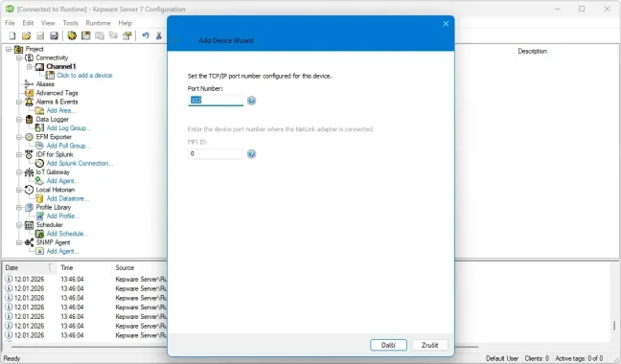
Task: Click the EFM Exporter icon
Action: pos(29,137)
